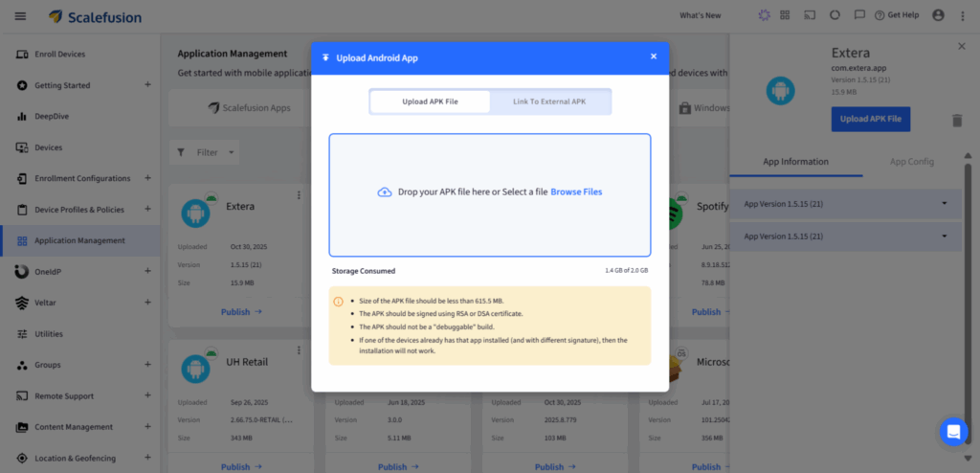Expand the Enrollment Configurations sidebar section
980x473 pixels.
click(x=147, y=178)
